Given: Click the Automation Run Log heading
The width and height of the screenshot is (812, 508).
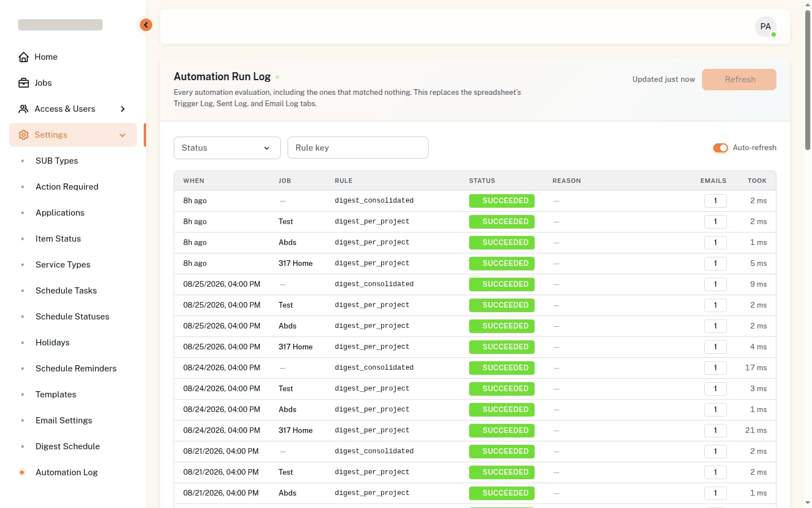Looking at the screenshot, I should (222, 77).
